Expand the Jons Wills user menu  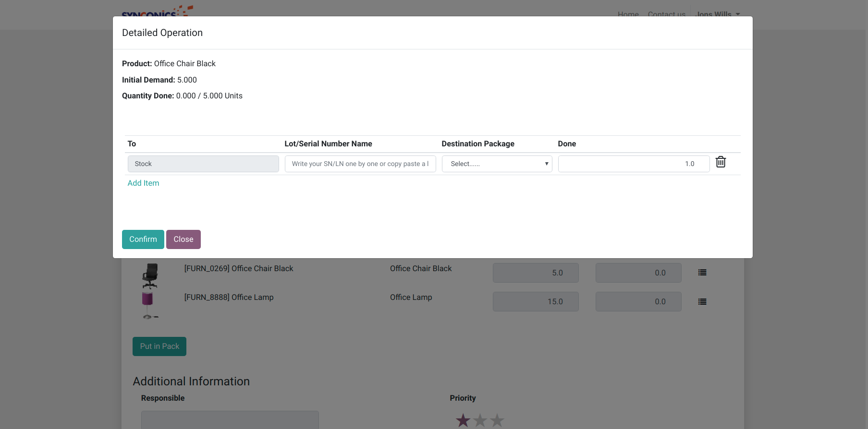pos(717,14)
